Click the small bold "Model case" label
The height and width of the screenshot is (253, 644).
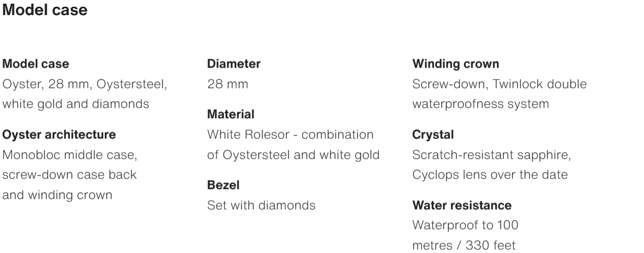35,64
